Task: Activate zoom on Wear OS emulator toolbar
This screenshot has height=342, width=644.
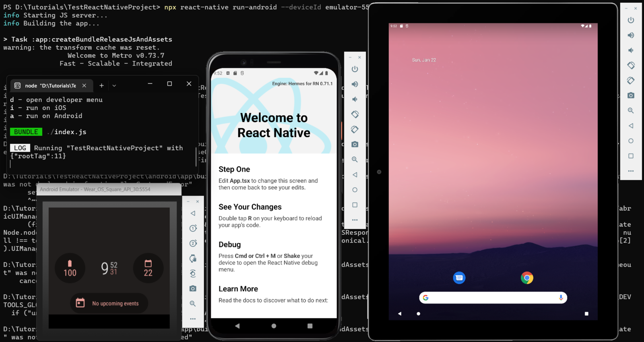Action: [x=193, y=304]
